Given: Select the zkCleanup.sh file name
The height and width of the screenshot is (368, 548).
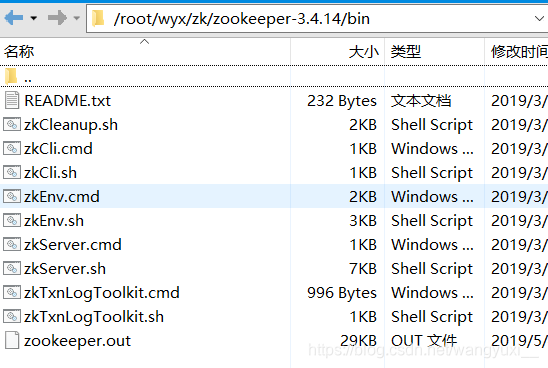Looking at the screenshot, I should tap(71, 125).
